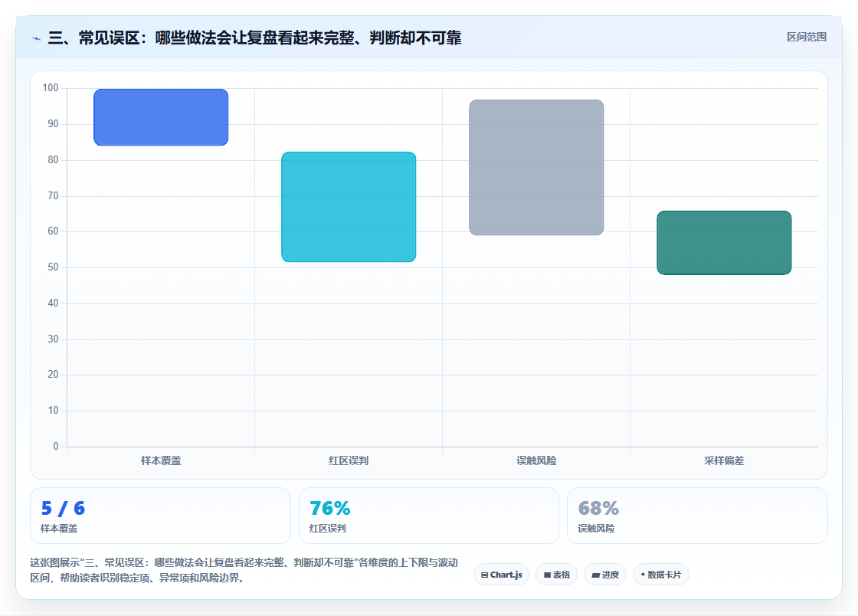The height and width of the screenshot is (616, 858).
Task: Open the 5 / 6 样本覆盖 stat card
Action: coord(160,516)
